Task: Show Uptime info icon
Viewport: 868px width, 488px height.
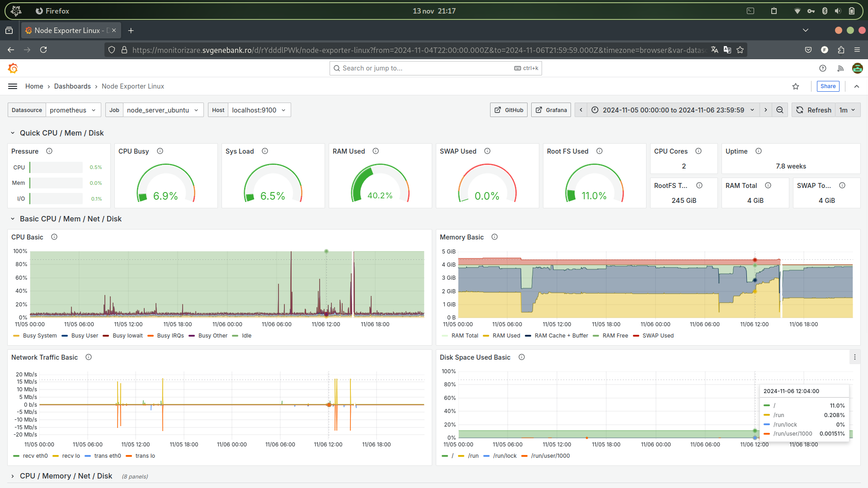Action: [x=759, y=151]
